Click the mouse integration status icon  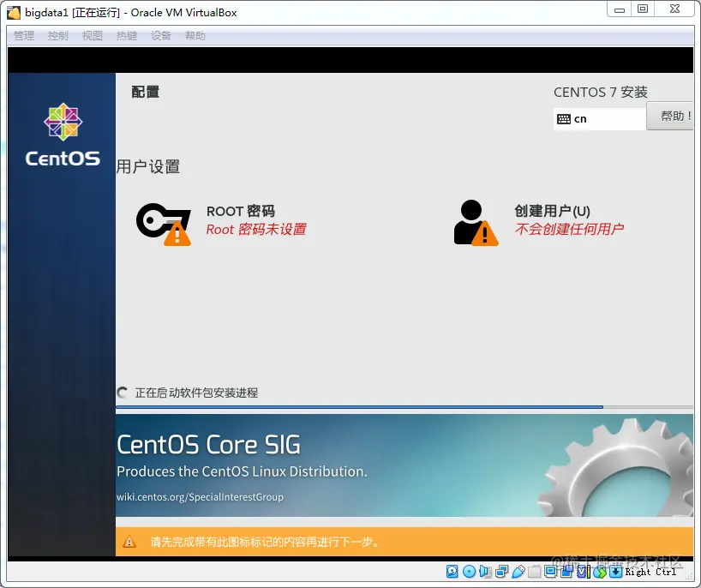coord(600,572)
